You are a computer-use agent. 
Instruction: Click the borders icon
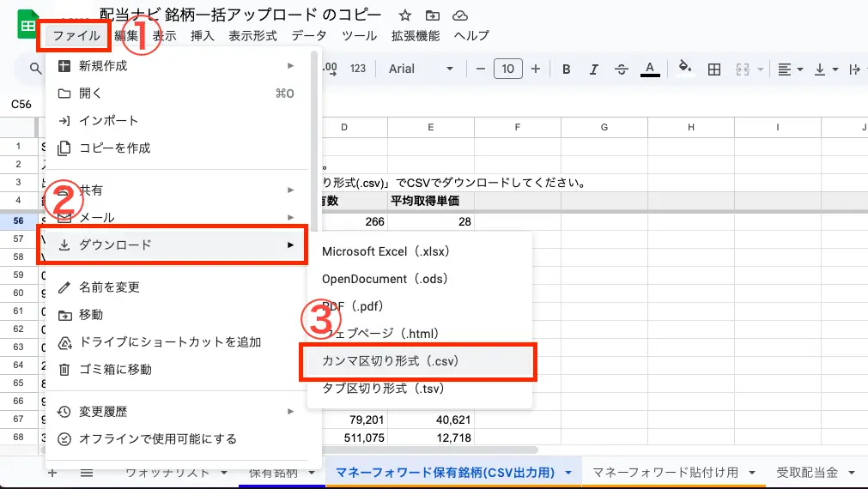tap(714, 69)
